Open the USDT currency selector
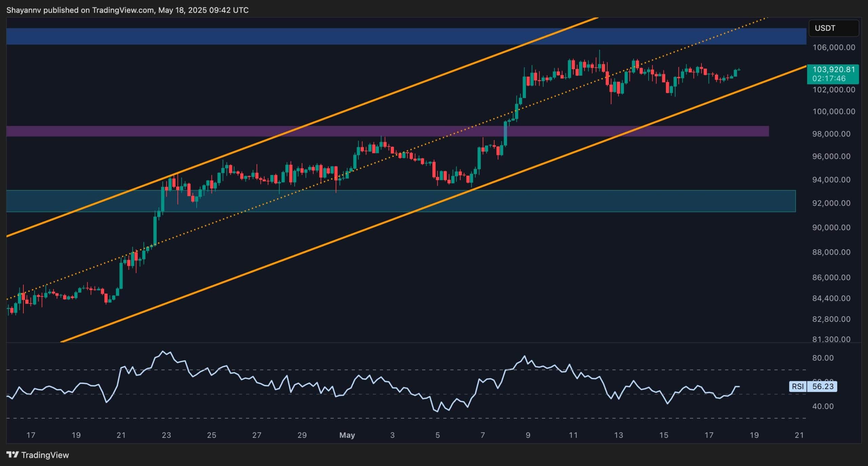This screenshot has height=466, width=868. point(833,28)
